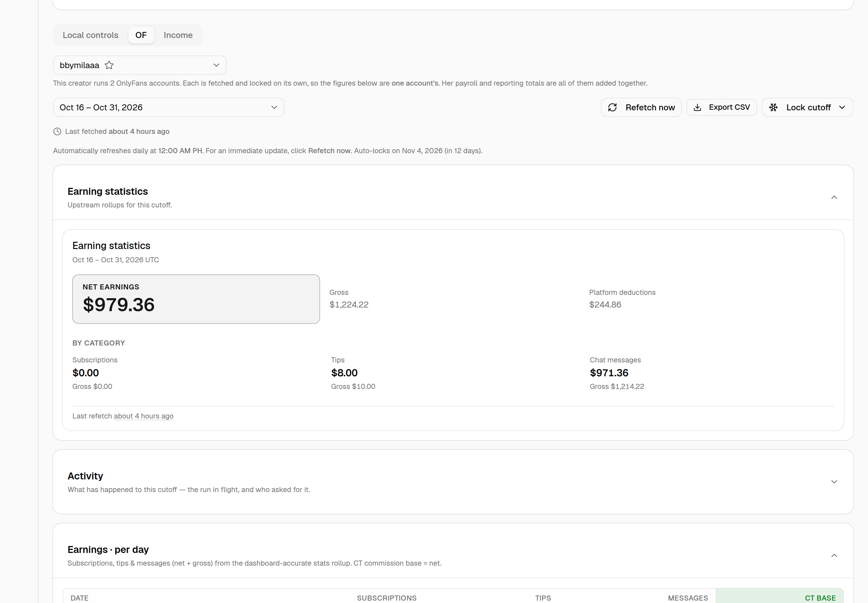The image size is (868, 603).
Task: Expand the Activity section
Action: coord(834,482)
